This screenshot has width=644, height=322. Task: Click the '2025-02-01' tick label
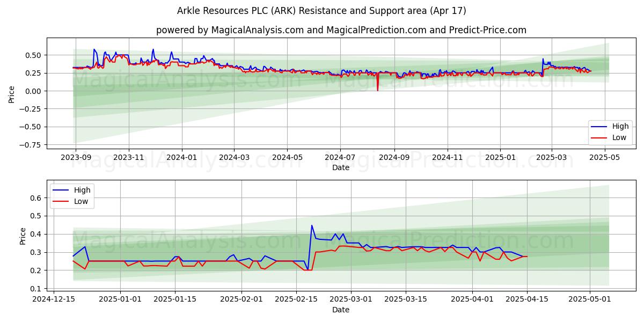pyautogui.click(x=241, y=299)
